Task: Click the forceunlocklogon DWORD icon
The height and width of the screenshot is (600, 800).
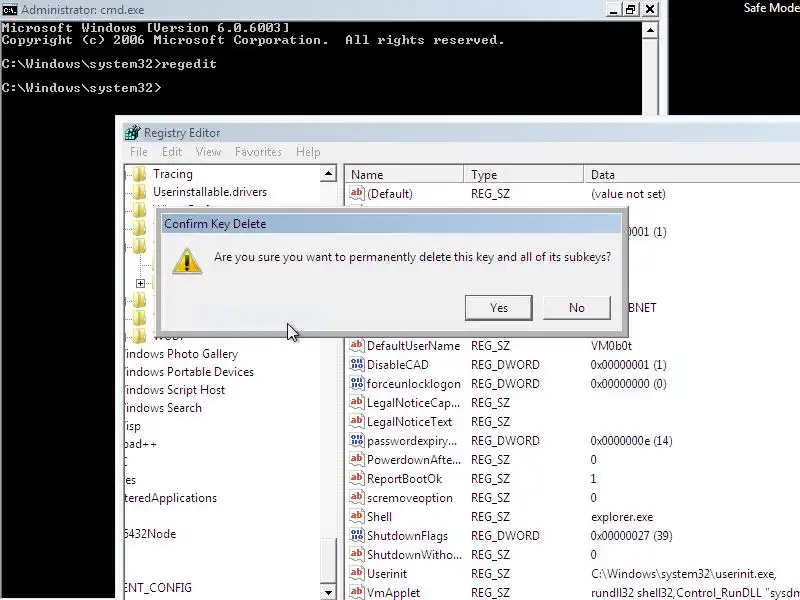Action: click(357, 383)
